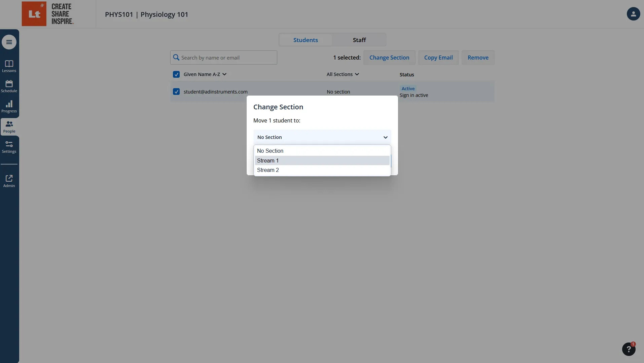Click the Lt logo in the header
The image size is (644, 363).
tap(34, 14)
